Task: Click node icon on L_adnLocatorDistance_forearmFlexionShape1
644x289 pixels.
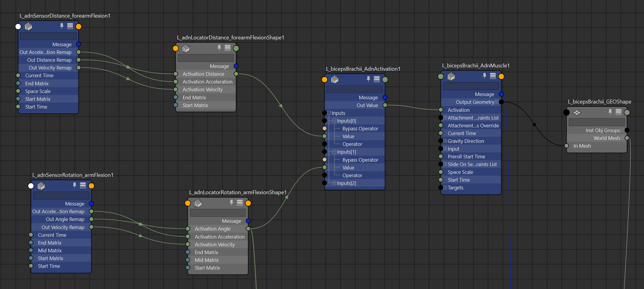Action: tap(186, 48)
